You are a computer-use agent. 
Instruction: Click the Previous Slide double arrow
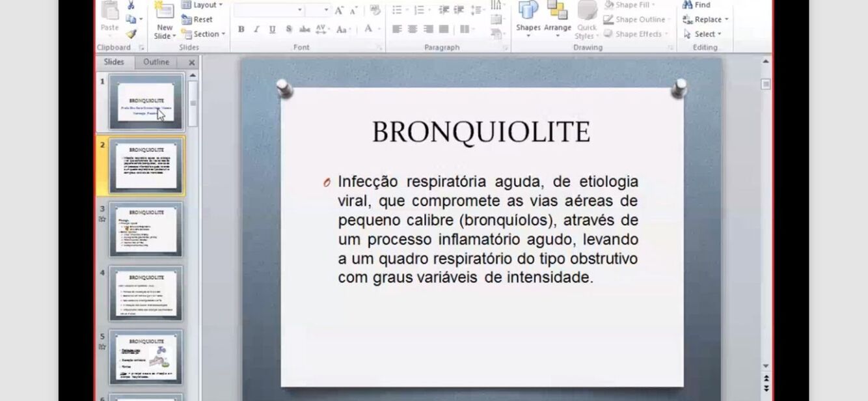(x=766, y=378)
